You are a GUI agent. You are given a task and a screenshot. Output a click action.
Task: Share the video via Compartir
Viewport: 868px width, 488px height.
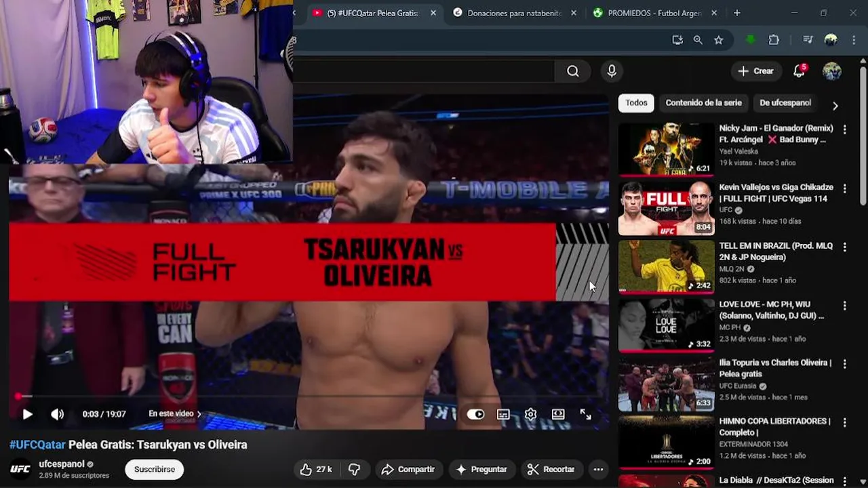pyautogui.click(x=408, y=469)
